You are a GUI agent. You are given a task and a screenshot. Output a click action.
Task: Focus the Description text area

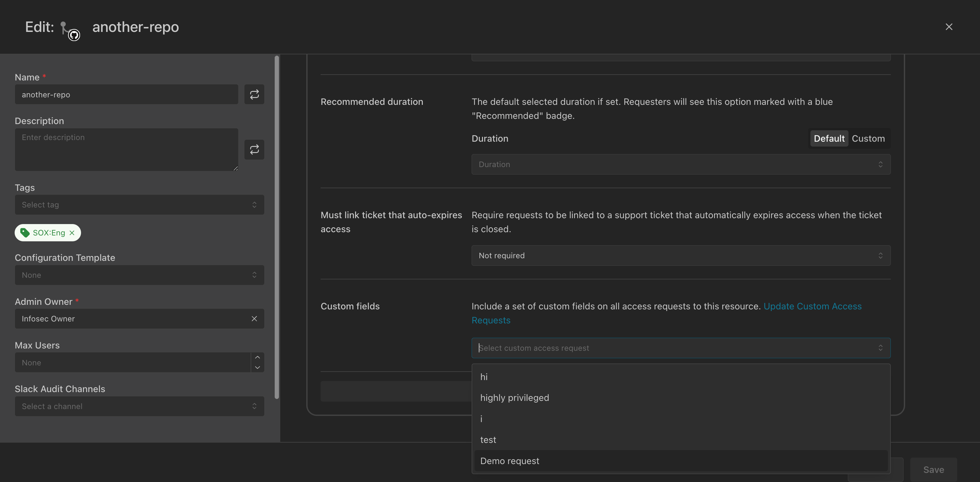click(126, 149)
